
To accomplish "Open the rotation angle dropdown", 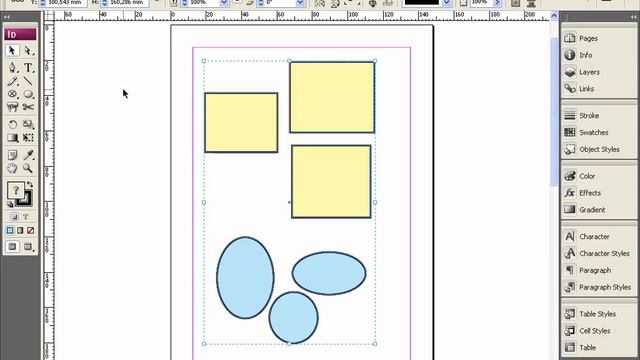I will [x=300, y=3].
